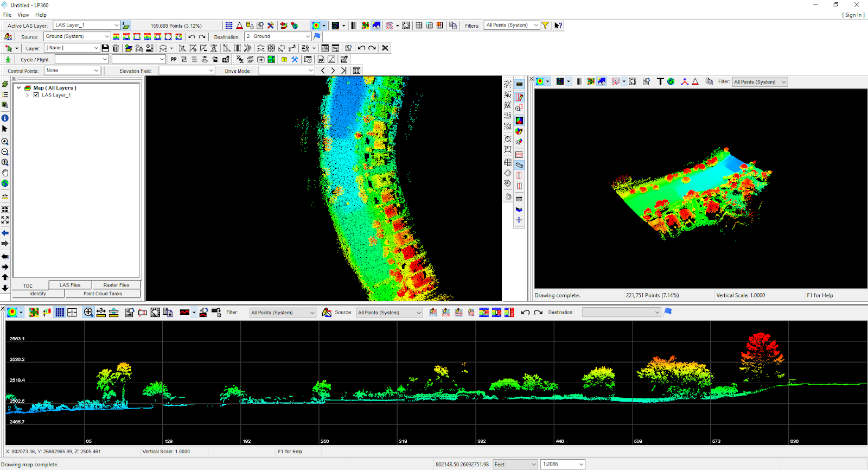This screenshot has height=470, width=868.
Task: Open the Point Cloud Tasks tab
Action: (x=103, y=294)
